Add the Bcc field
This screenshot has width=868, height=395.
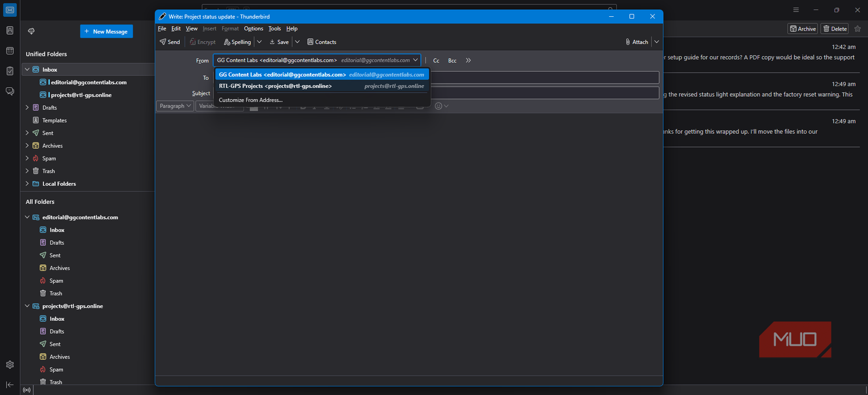point(453,60)
